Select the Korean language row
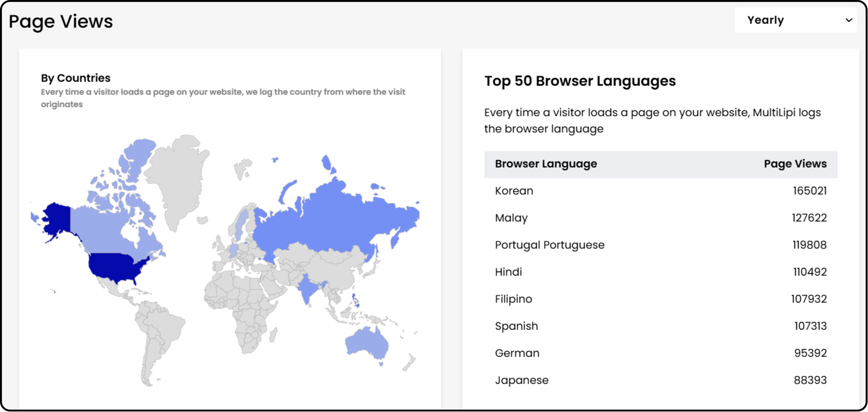The image size is (868, 412). point(661,191)
